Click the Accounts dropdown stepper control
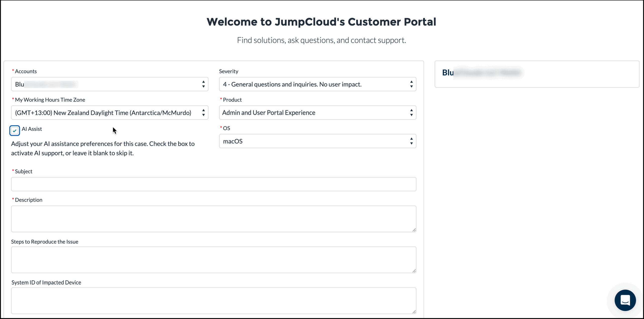The image size is (644, 319). [x=203, y=84]
